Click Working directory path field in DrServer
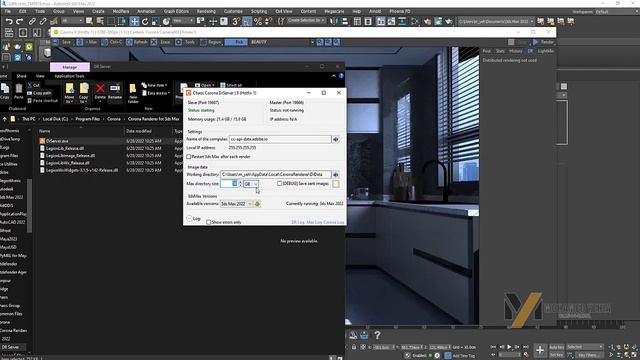Viewport: 640px width, 360px height. pos(276,175)
